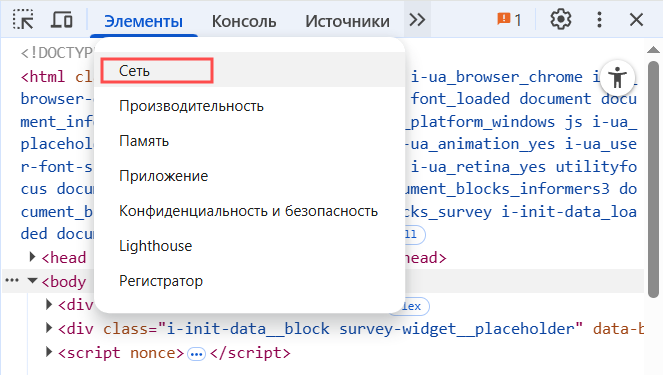The width and height of the screenshot is (663, 375).
Task: Click the nonce attribute of the script tag
Action: (x=153, y=353)
